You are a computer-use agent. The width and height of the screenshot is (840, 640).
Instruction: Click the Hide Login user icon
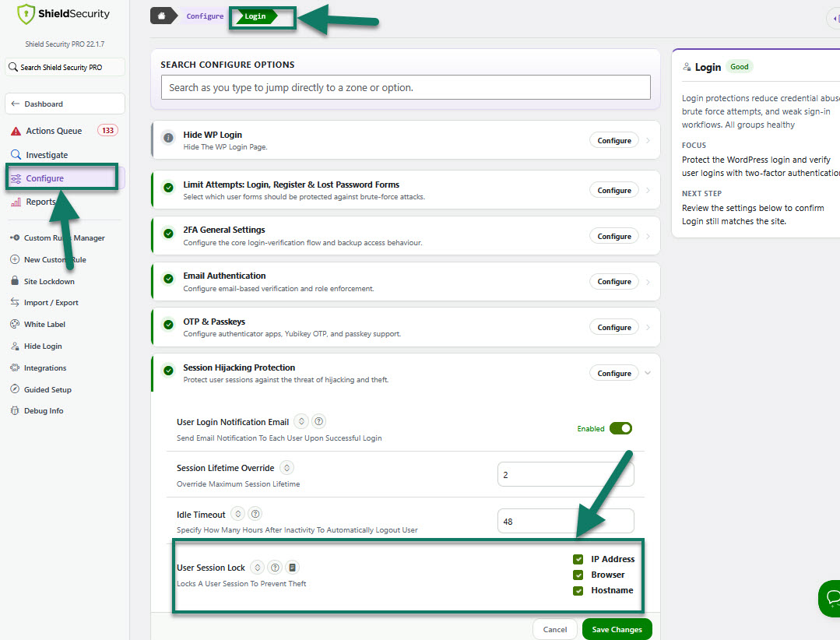point(15,346)
